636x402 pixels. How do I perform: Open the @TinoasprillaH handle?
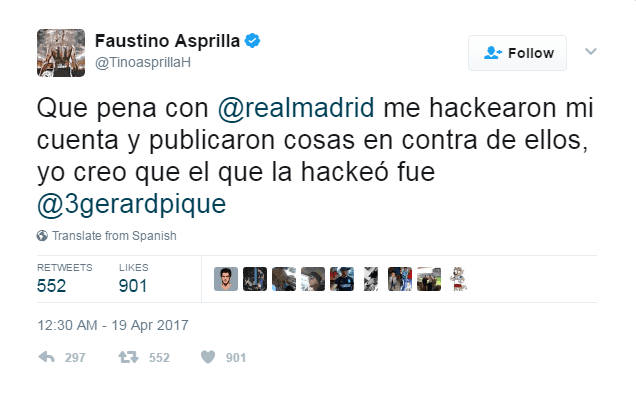[143, 62]
